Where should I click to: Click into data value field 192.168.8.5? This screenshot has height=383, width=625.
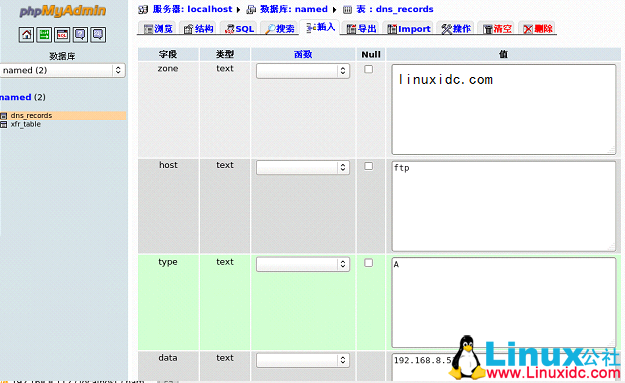(504, 367)
